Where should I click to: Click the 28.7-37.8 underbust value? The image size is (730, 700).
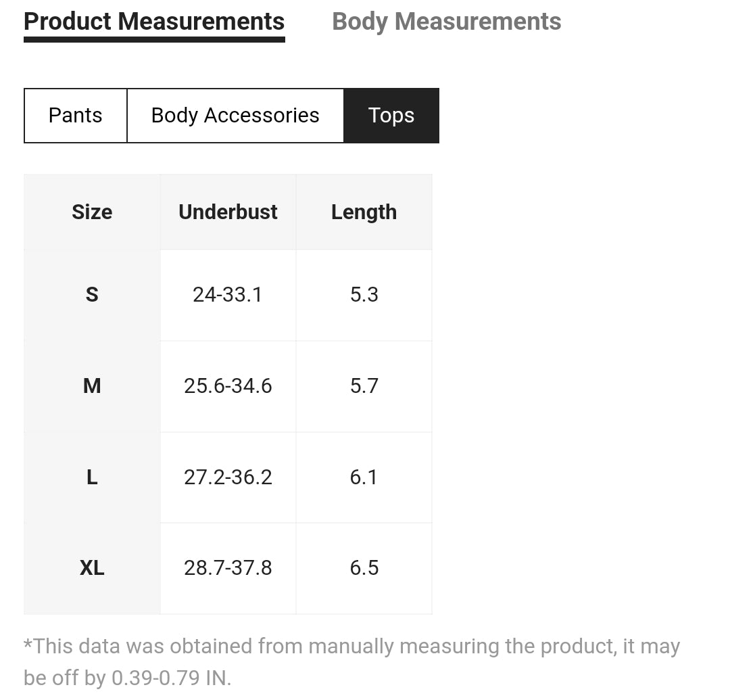tap(228, 567)
